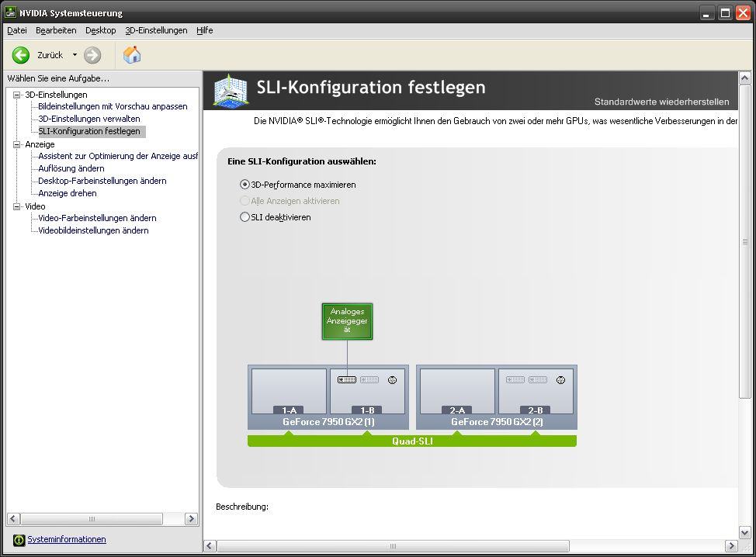
Task: Click left arrow of task pane scrollbar
Action: [x=13, y=519]
